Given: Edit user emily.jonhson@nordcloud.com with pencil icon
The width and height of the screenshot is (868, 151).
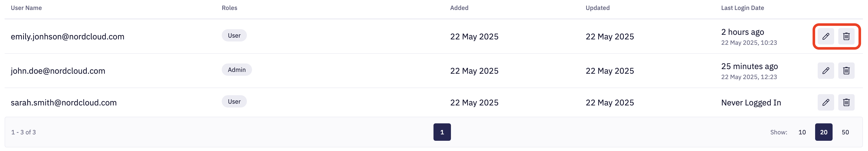Looking at the screenshot, I should tap(826, 36).
